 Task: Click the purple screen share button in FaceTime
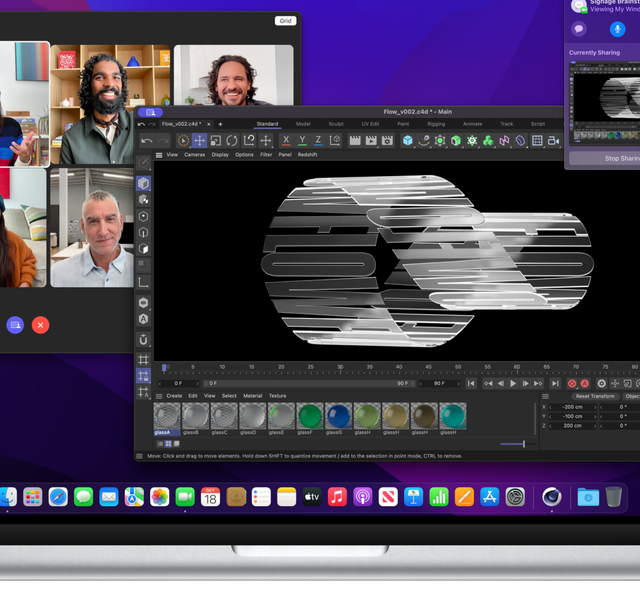(x=15, y=325)
